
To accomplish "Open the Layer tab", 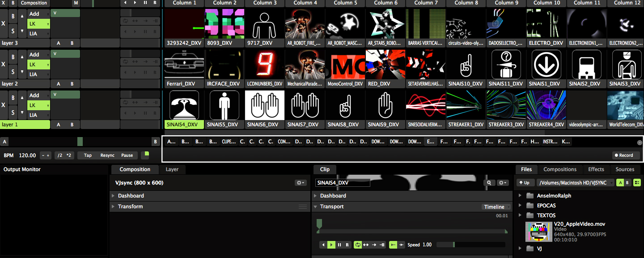I will [172, 169].
